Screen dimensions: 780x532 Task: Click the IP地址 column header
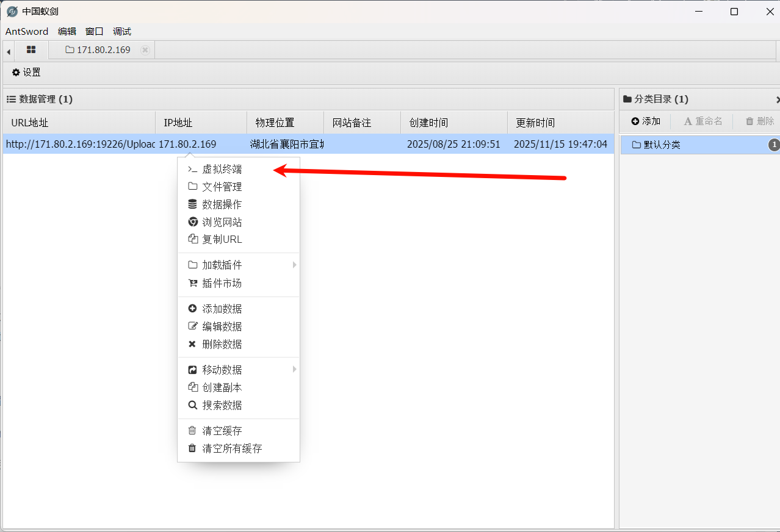pyautogui.click(x=201, y=123)
